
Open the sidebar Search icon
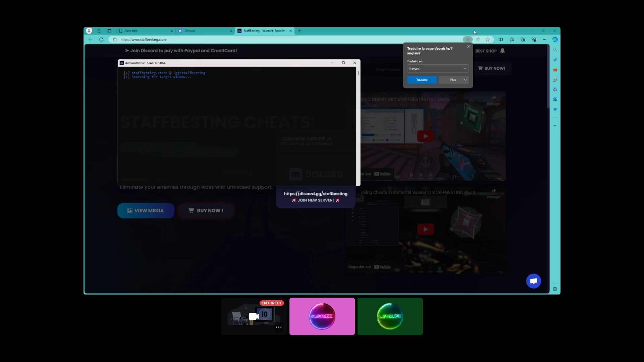tap(555, 50)
